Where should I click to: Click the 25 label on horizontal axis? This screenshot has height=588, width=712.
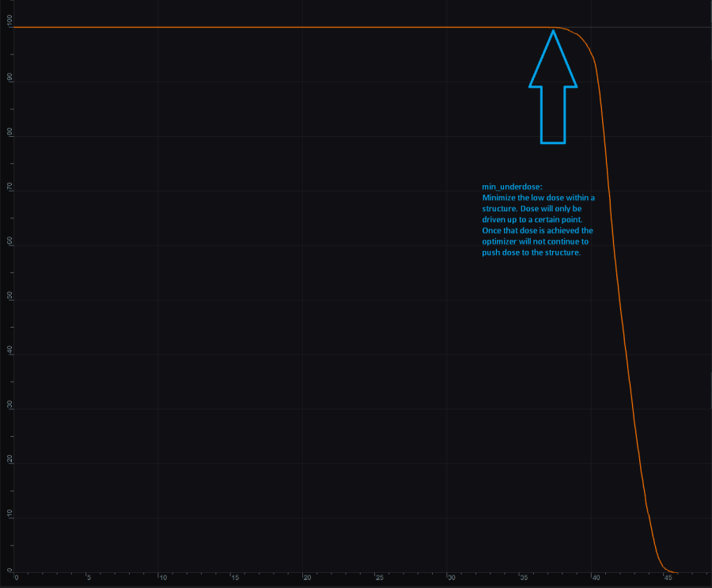click(x=380, y=578)
